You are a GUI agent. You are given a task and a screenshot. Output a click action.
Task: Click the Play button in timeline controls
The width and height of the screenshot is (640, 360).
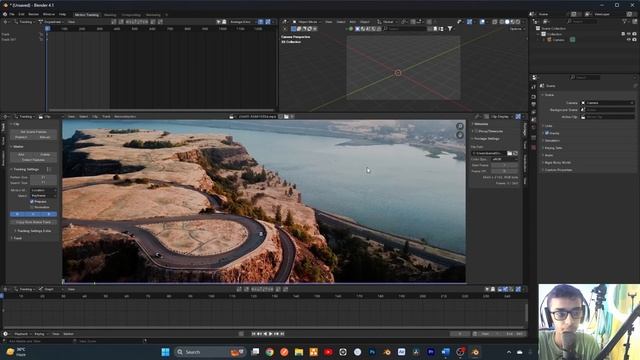tap(271, 334)
